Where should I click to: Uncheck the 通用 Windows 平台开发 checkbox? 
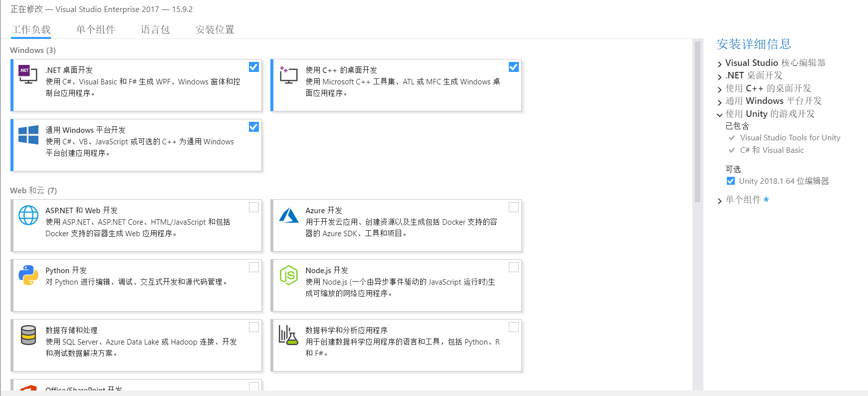254,127
